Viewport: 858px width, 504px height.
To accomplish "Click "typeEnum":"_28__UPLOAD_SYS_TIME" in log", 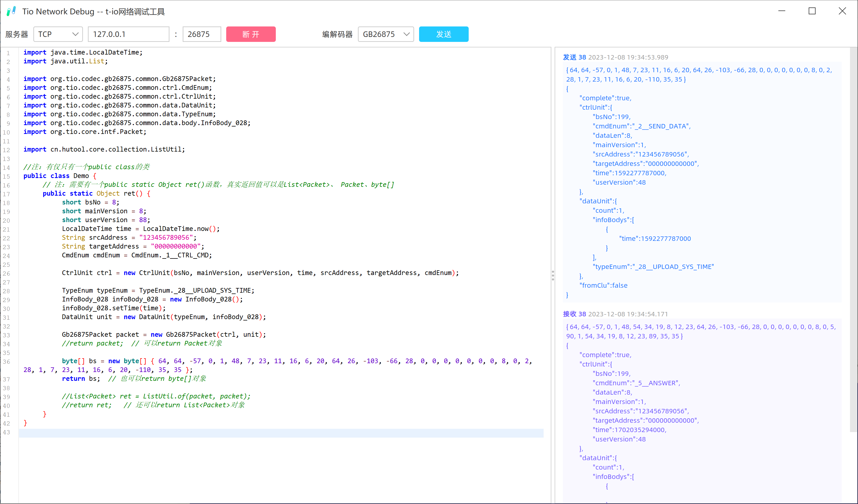I will [653, 267].
